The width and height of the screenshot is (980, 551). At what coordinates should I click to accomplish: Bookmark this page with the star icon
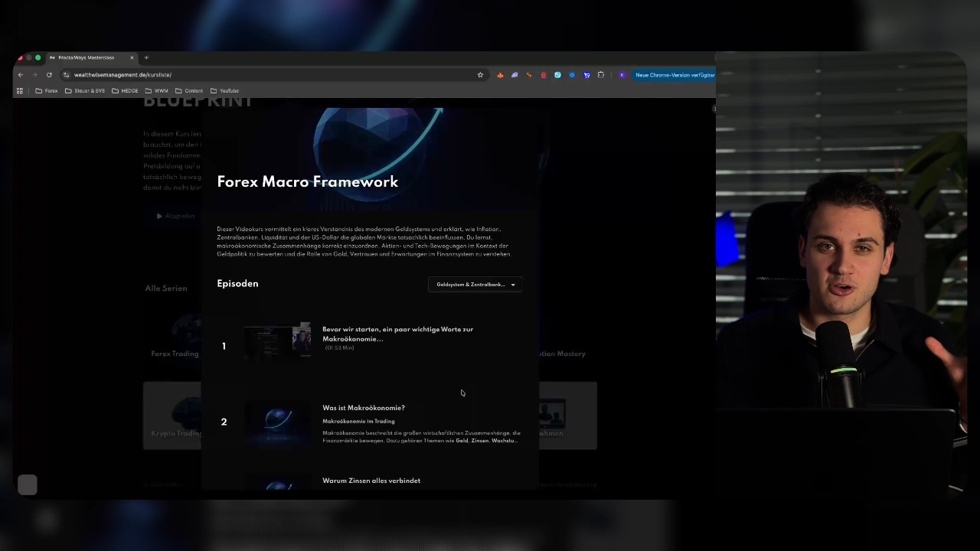click(x=480, y=75)
